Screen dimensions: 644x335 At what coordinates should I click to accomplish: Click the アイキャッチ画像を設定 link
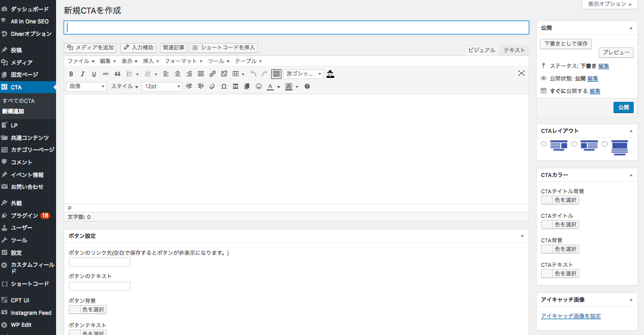coord(571,316)
